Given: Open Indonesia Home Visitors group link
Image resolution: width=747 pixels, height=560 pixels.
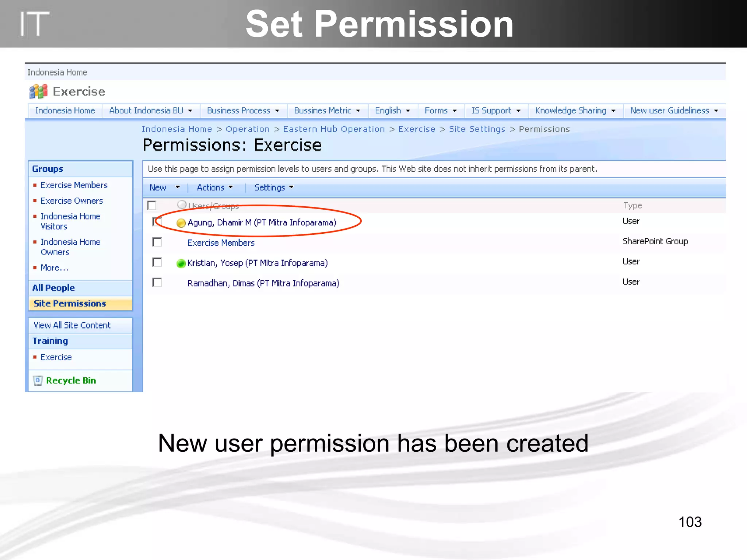Looking at the screenshot, I should coord(70,221).
